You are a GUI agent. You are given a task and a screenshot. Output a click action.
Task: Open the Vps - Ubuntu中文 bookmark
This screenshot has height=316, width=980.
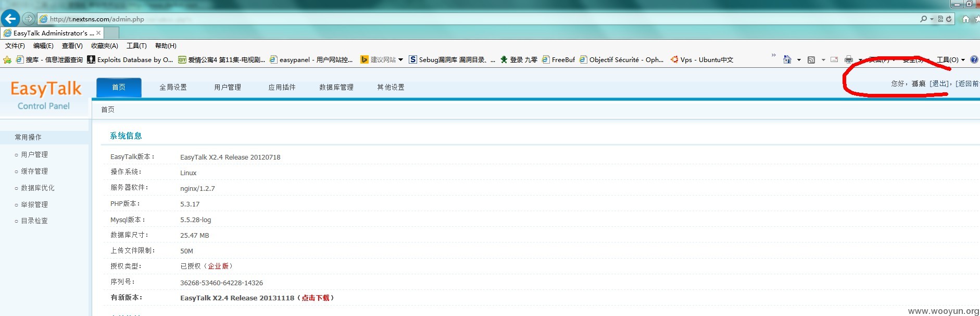[702, 60]
